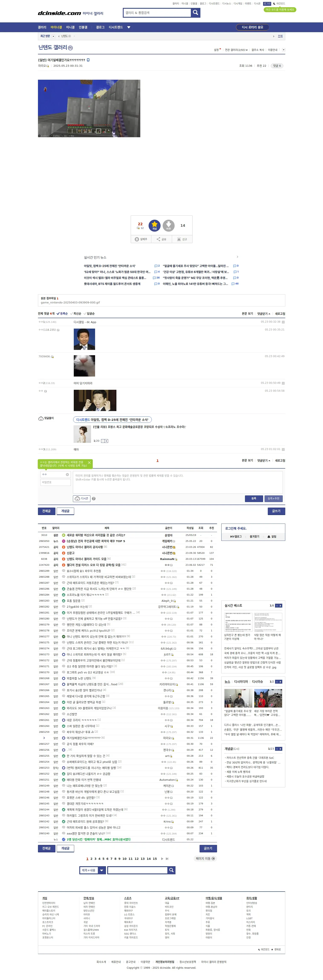The width and height of the screenshot is (323, 980).
Task: Click bottom 야간모드 moon icon in footer
Action: [259, 949]
